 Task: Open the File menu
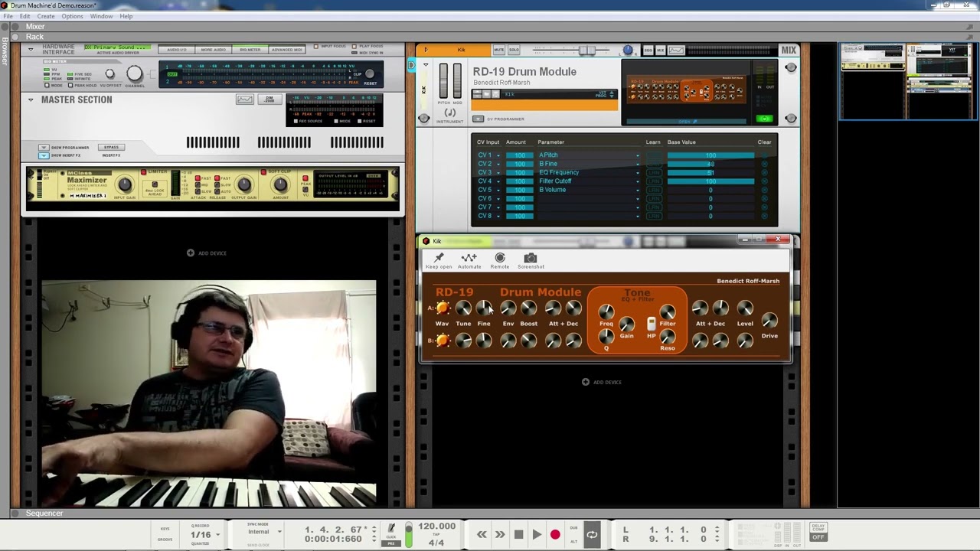point(8,16)
